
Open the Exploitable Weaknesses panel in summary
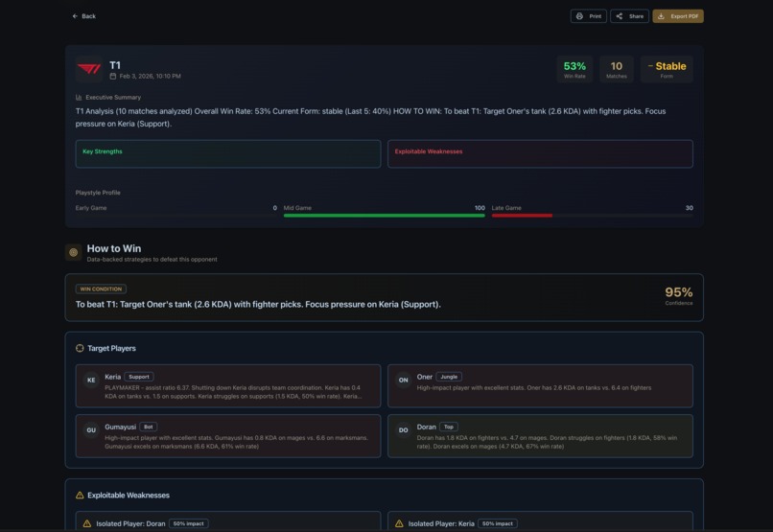coord(540,153)
